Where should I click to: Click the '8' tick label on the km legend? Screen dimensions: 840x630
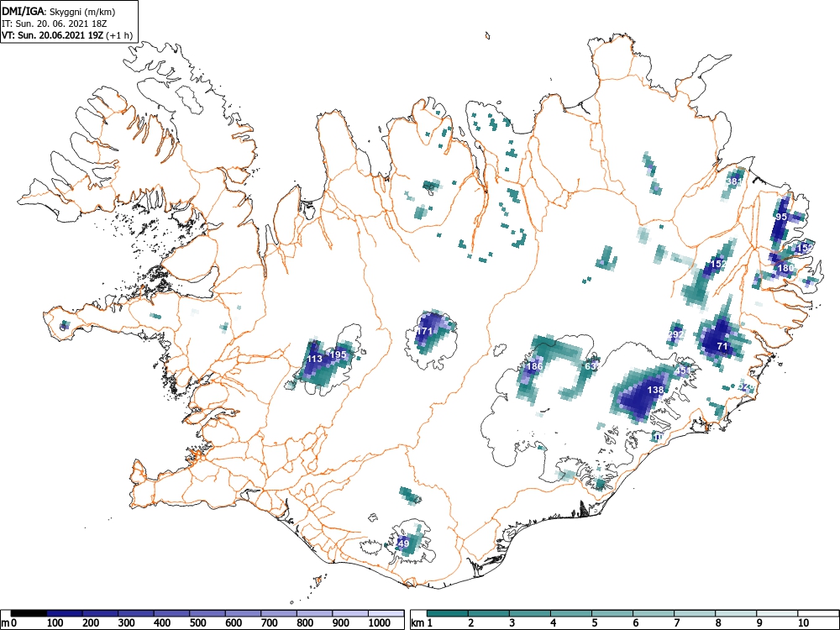[x=718, y=623]
